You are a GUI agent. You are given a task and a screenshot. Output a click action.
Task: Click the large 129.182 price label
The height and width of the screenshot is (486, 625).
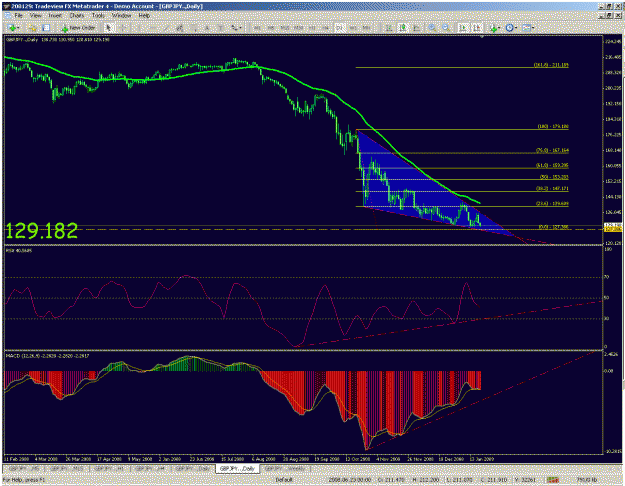point(41,231)
